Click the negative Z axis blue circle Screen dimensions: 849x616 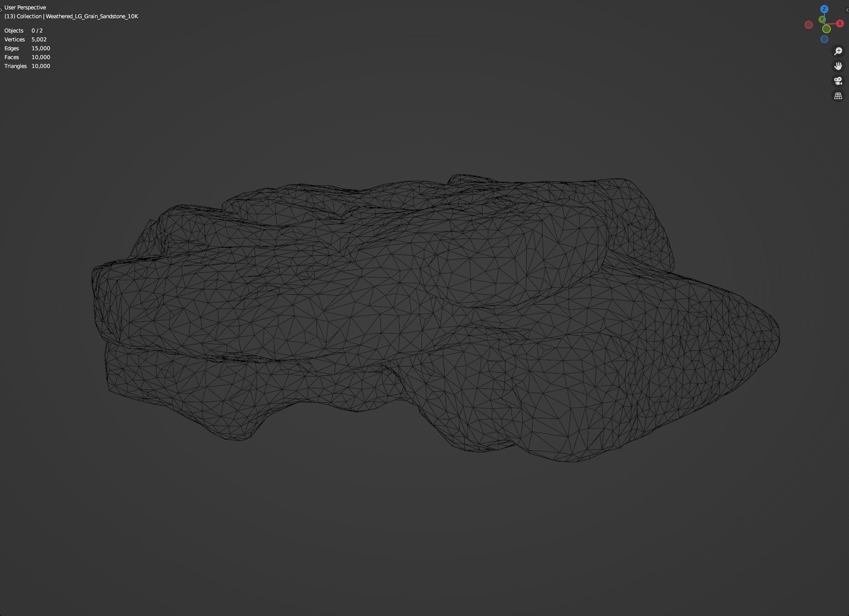pos(824,39)
